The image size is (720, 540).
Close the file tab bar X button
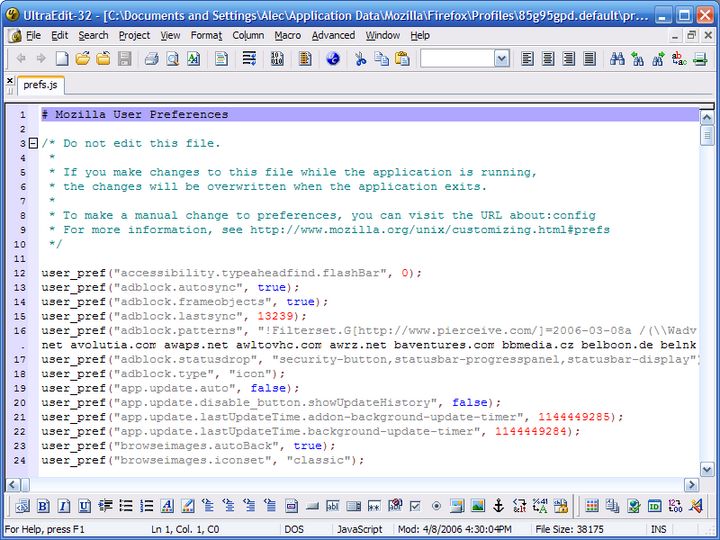(x=10, y=80)
